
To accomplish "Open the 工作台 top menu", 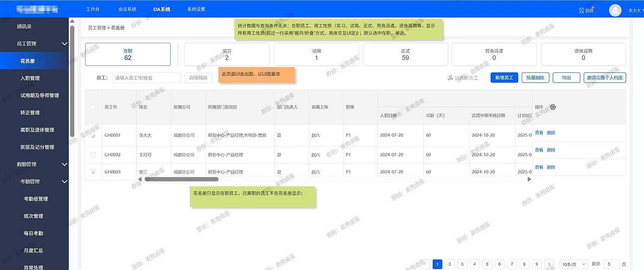I will (93, 9).
